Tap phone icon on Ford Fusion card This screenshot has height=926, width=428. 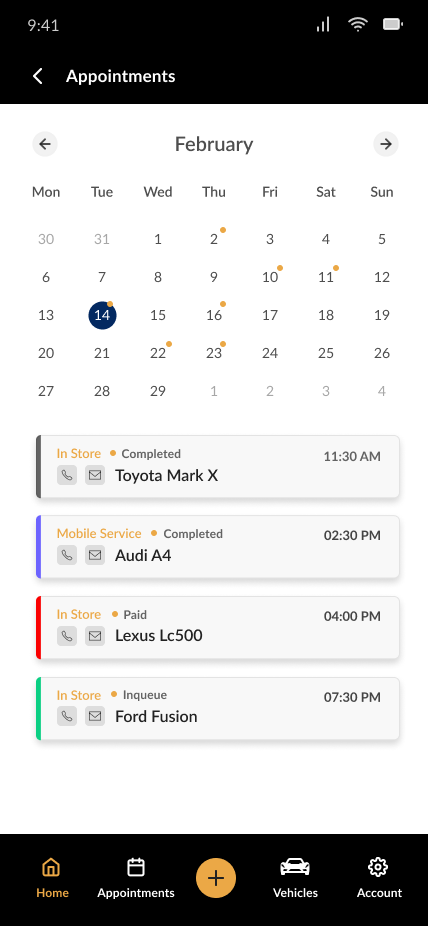[67, 716]
